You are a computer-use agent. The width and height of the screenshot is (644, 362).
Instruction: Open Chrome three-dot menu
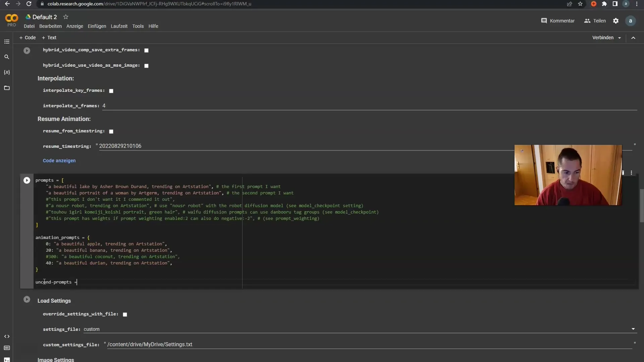coord(637,4)
